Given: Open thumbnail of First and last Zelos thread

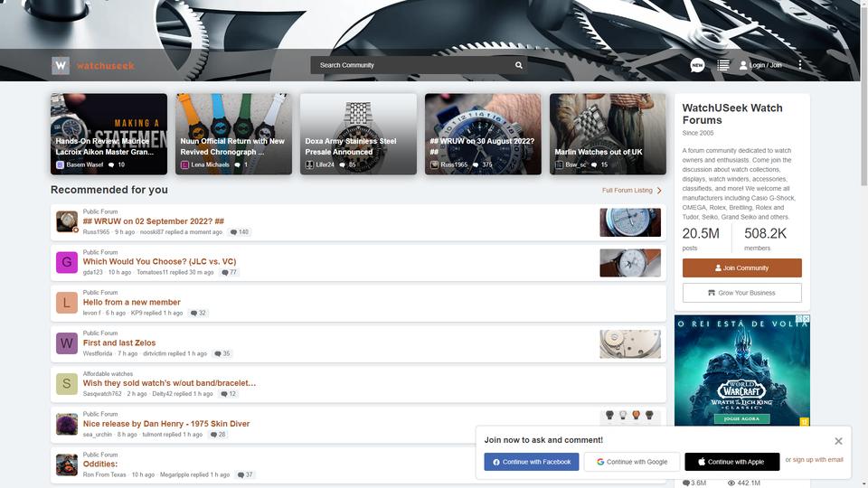Looking at the screenshot, I should [630, 344].
